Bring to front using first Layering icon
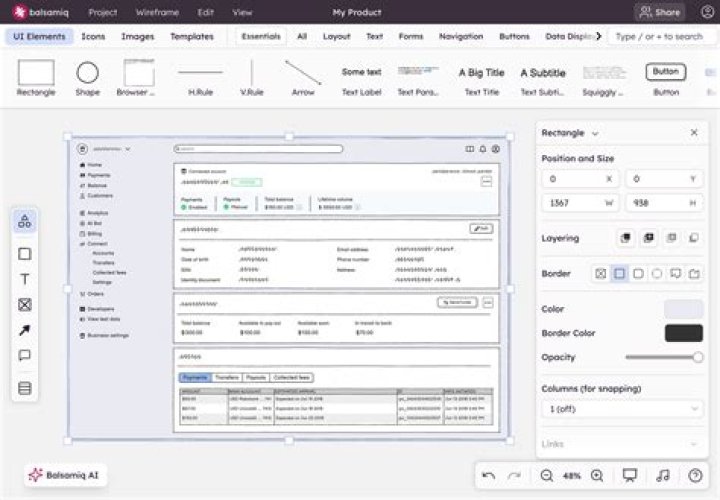 click(x=626, y=238)
